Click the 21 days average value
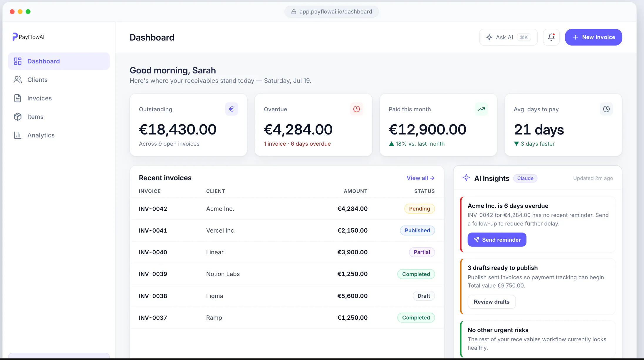The height and width of the screenshot is (360, 644). [539, 129]
